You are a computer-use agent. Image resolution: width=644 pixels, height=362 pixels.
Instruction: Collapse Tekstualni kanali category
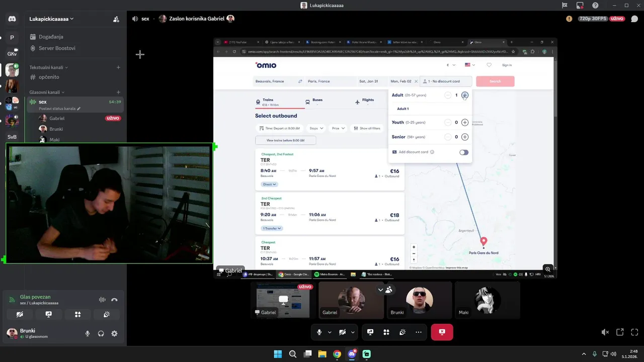coord(48,67)
